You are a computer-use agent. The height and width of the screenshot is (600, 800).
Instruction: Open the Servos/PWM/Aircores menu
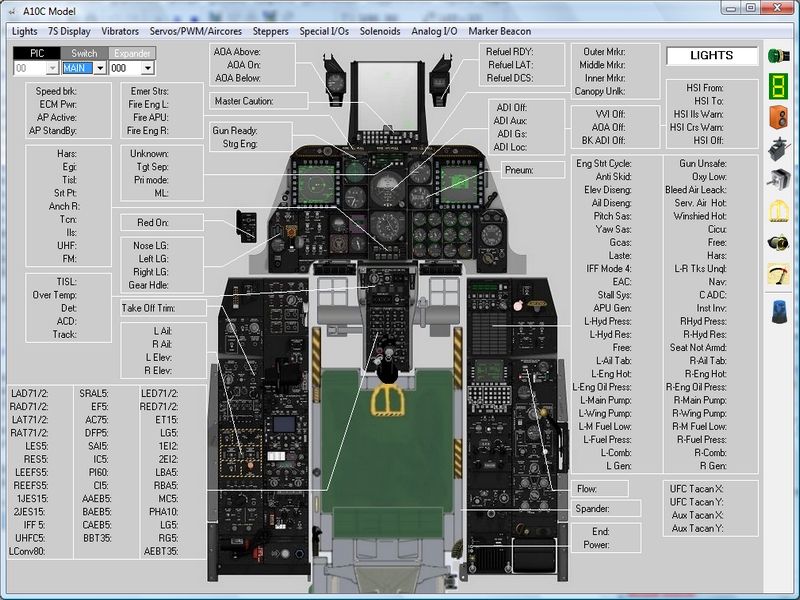pyautogui.click(x=196, y=31)
